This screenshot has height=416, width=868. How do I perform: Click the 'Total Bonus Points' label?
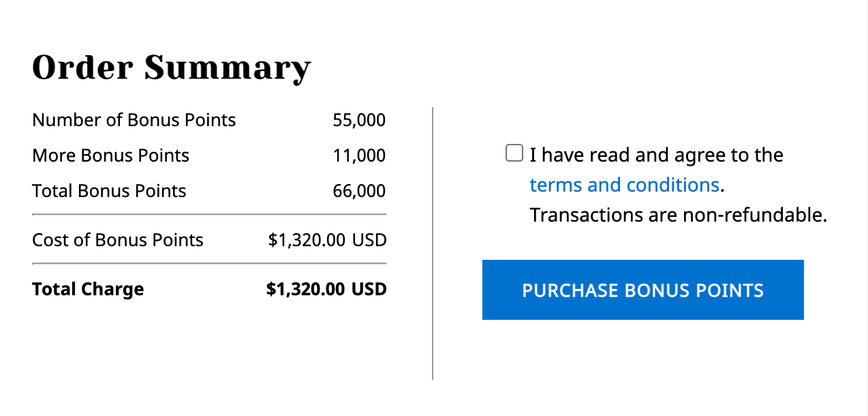click(x=108, y=190)
